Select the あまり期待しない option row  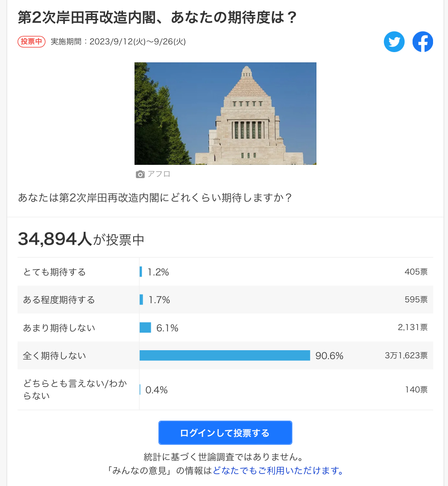click(225, 328)
